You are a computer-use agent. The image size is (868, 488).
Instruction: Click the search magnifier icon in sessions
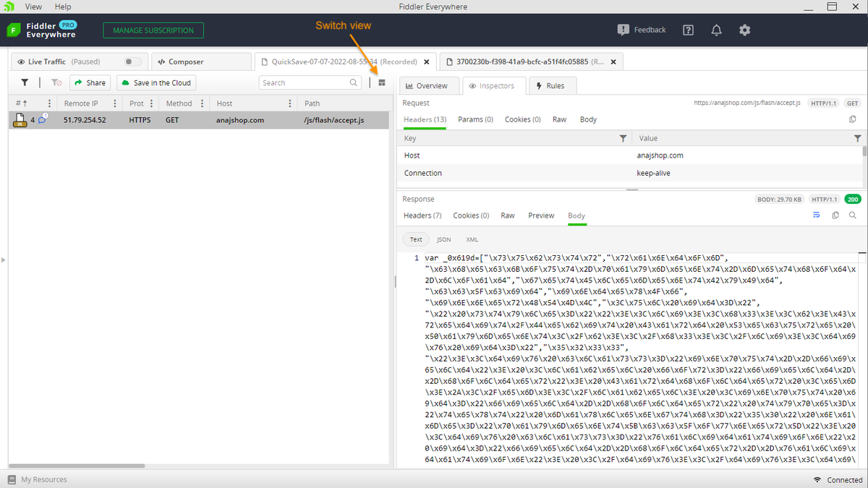[354, 82]
